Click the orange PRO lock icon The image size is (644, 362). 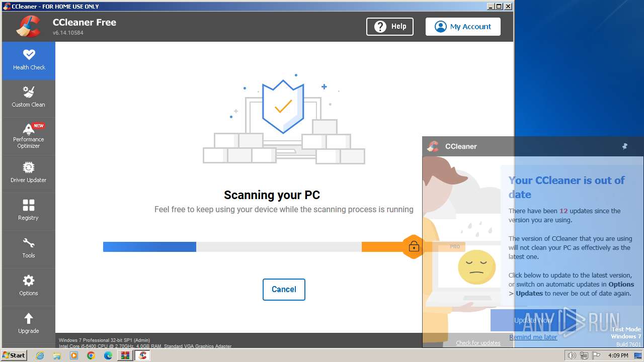(x=414, y=246)
